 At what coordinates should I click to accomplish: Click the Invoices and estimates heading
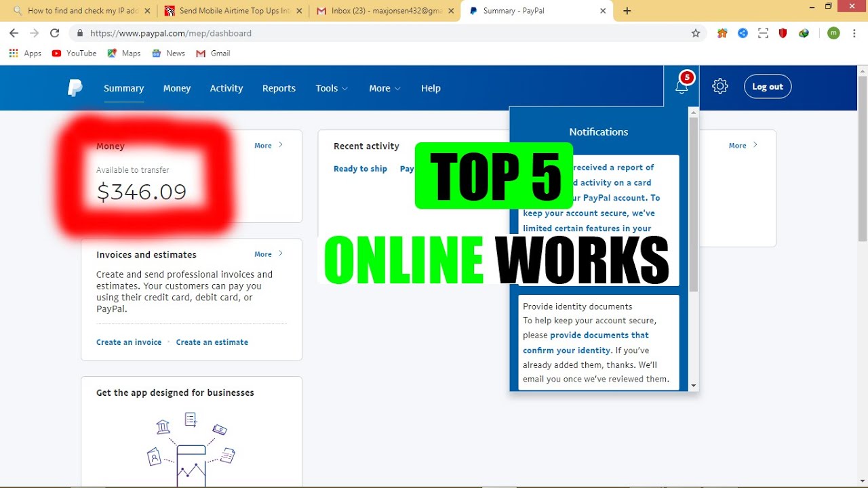(x=146, y=255)
